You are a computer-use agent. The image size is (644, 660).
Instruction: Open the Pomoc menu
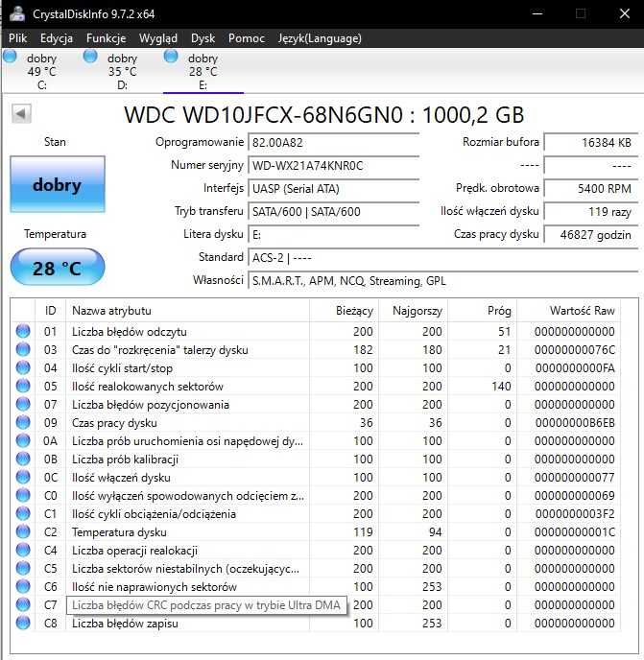pos(247,38)
